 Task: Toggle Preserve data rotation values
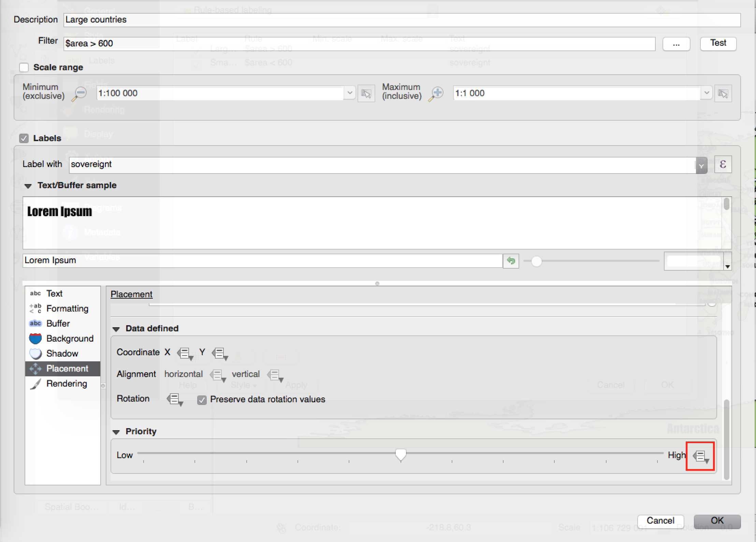(x=202, y=400)
